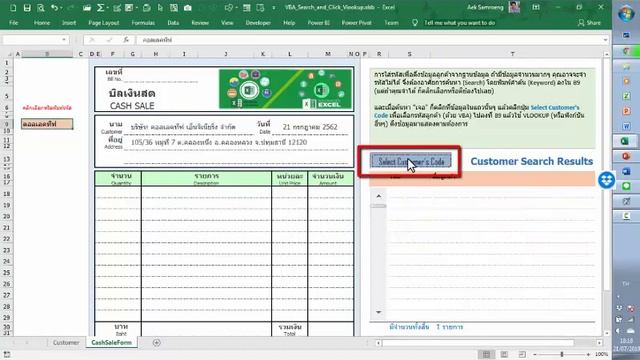Click the Customer Search Results heading

point(531,161)
